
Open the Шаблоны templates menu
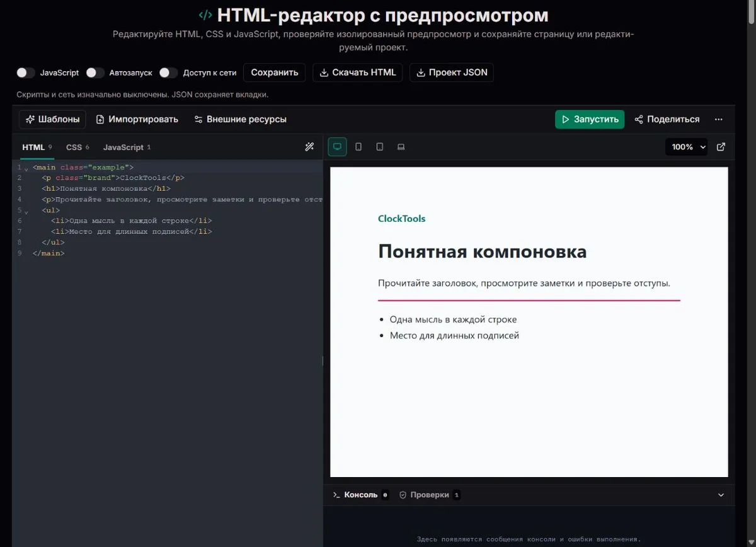pos(53,119)
